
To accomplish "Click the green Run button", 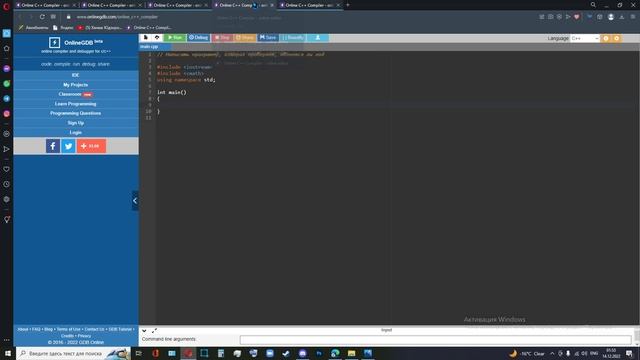I will click(175, 38).
